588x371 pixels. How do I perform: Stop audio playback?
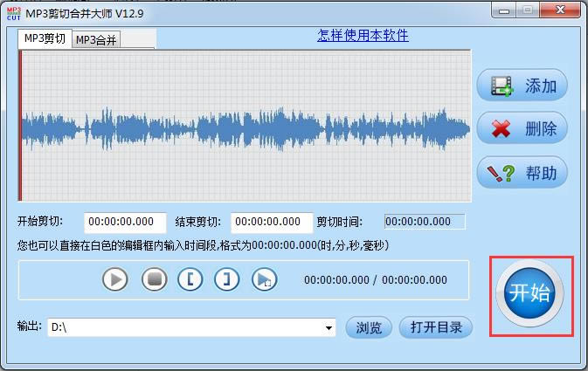155,279
